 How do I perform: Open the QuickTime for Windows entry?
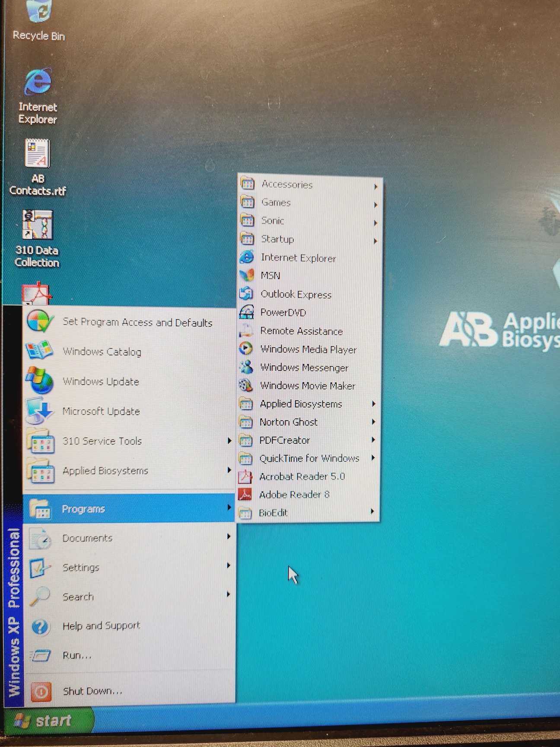[309, 458]
